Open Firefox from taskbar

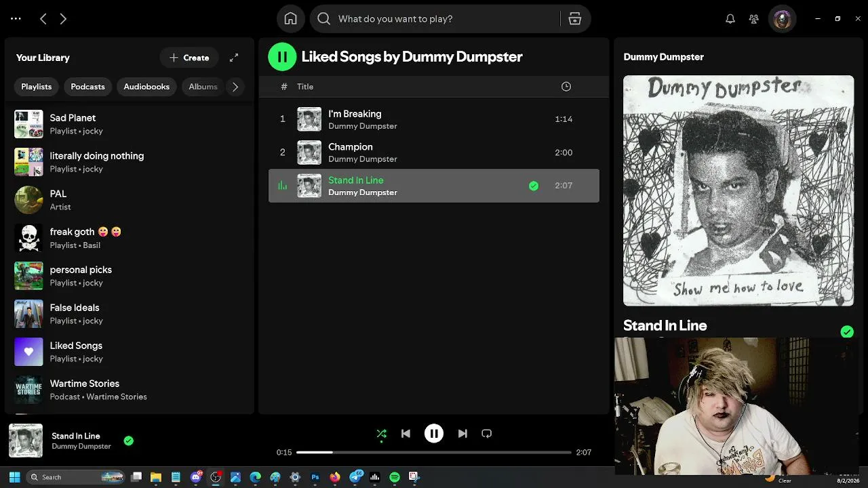[x=335, y=477]
